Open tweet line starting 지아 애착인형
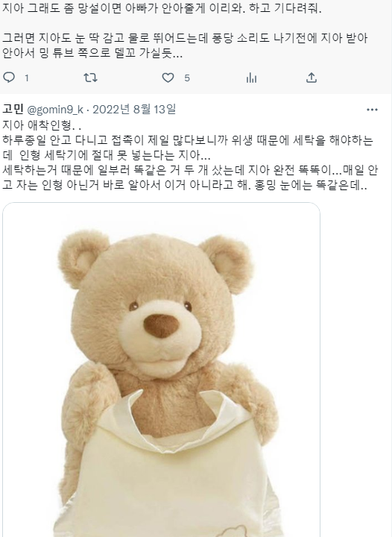Screen dimensions: 392x537 [42, 125]
